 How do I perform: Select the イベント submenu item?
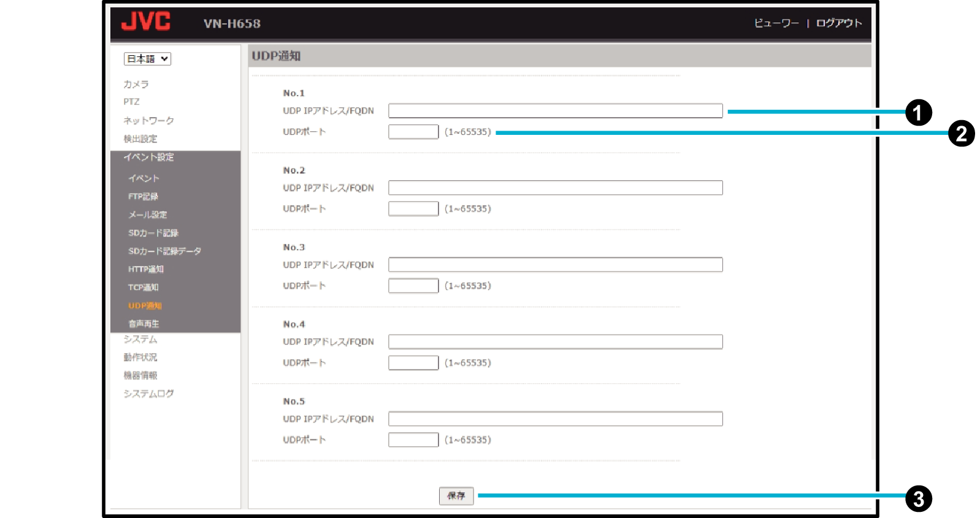coord(144,178)
